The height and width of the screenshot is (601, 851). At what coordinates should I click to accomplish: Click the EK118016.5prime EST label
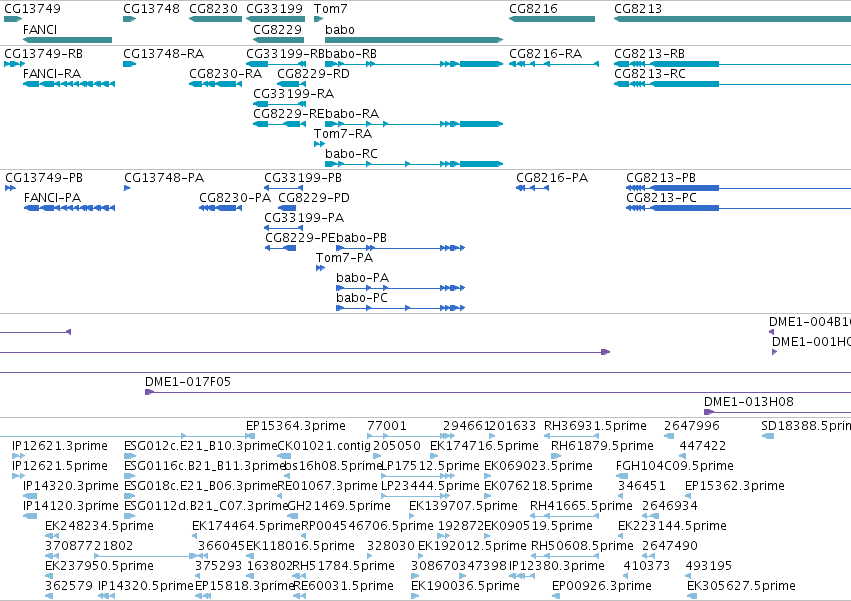[300, 546]
